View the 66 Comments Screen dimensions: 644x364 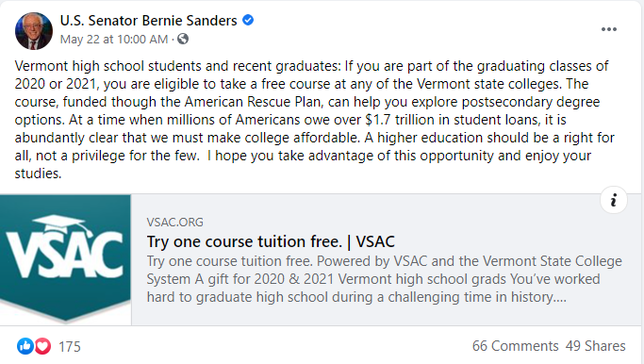515,346
